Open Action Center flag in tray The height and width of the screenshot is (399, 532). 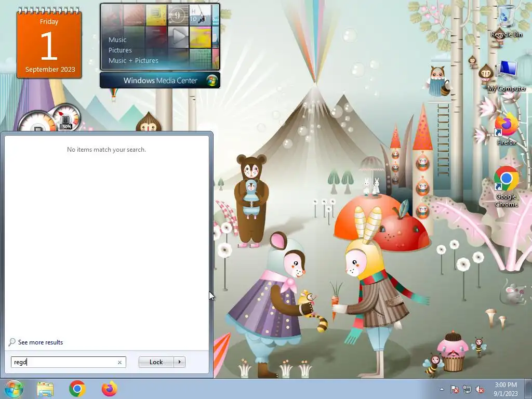(454, 389)
